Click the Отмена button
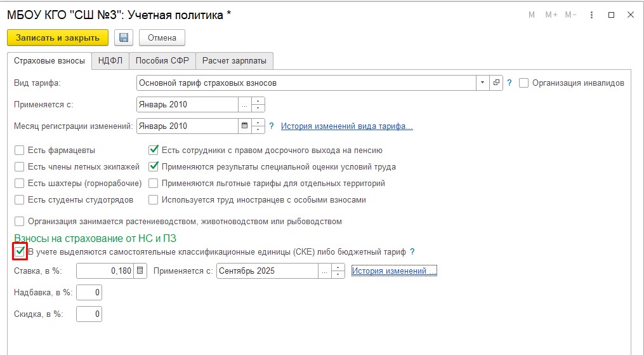The image size is (644, 355). (162, 38)
